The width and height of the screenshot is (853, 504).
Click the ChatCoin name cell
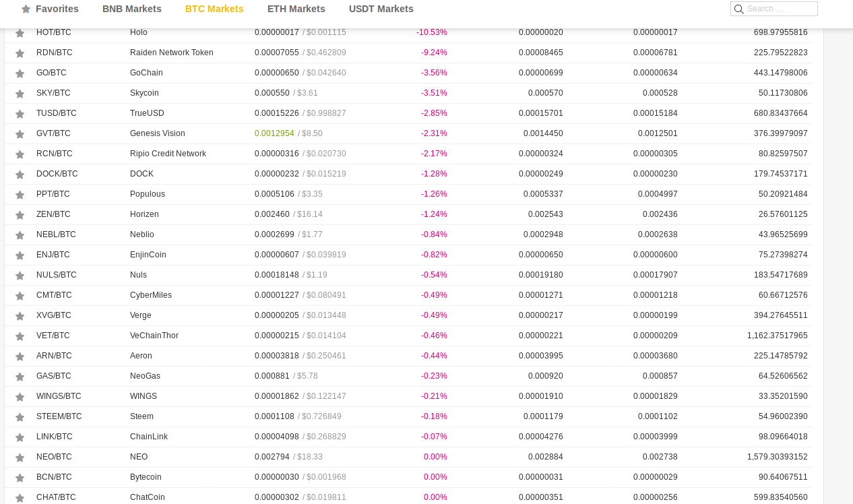(x=148, y=497)
